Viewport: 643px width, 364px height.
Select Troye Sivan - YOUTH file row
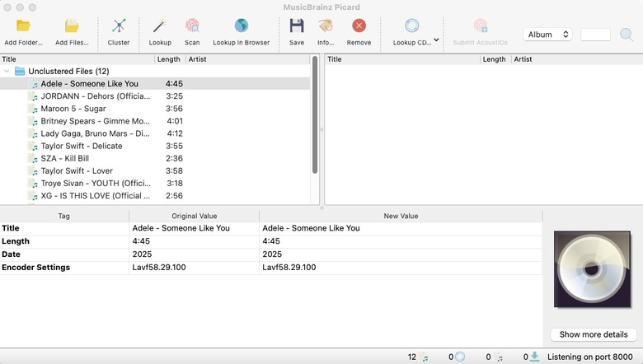point(155,184)
